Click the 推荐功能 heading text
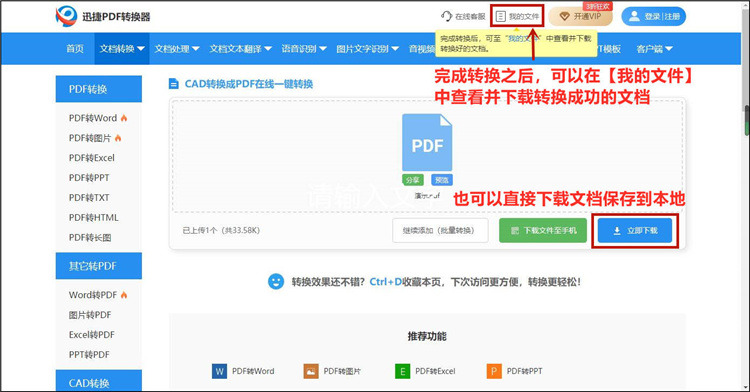Screen dimensions: 750x392 (427, 337)
